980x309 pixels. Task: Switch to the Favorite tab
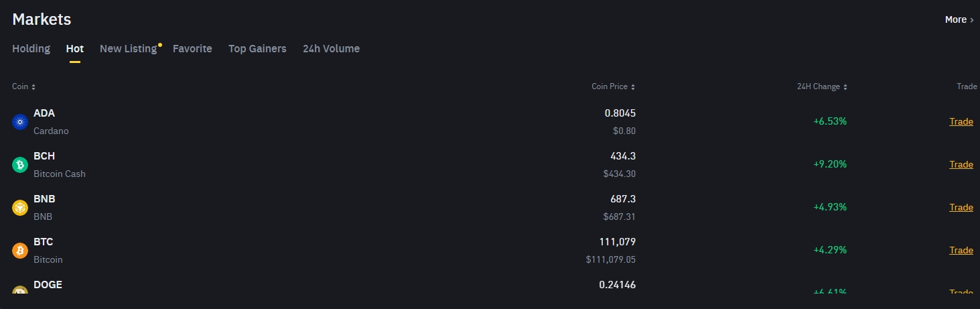[x=192, y=48]
